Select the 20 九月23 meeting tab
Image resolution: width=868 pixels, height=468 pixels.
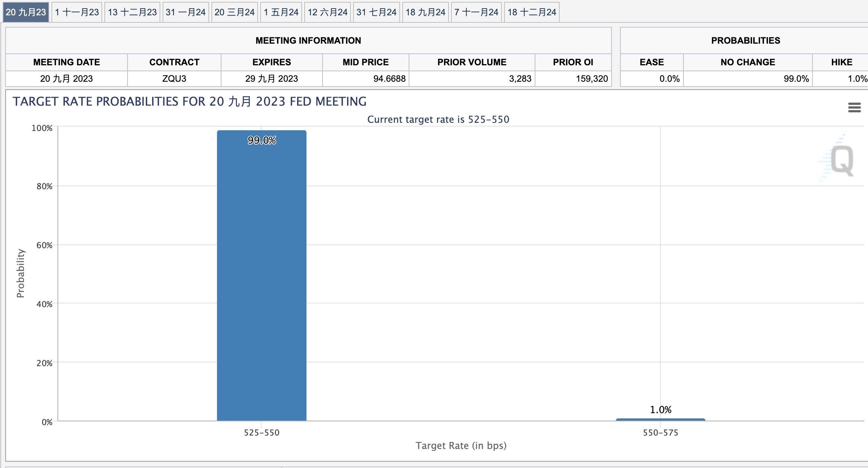coord(26,12)
